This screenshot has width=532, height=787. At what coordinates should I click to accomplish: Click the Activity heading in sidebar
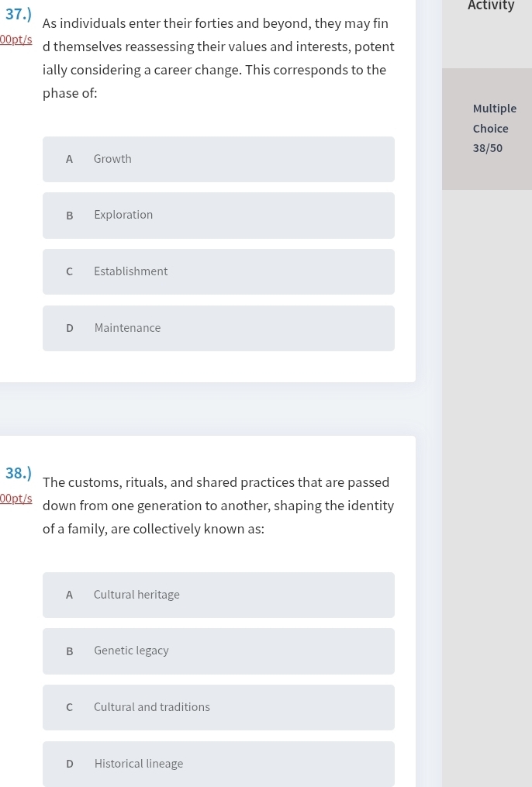click(491, 5)
